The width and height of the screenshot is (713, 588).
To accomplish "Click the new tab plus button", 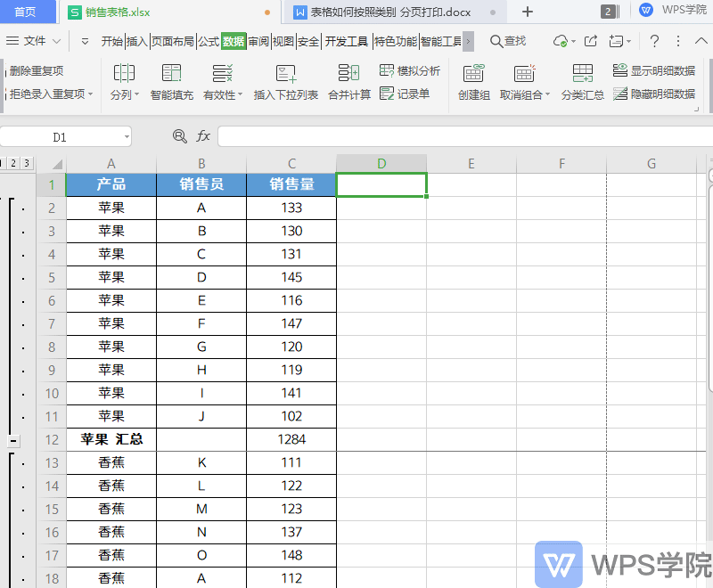I will pyautogui.click(x=528, y=12).
